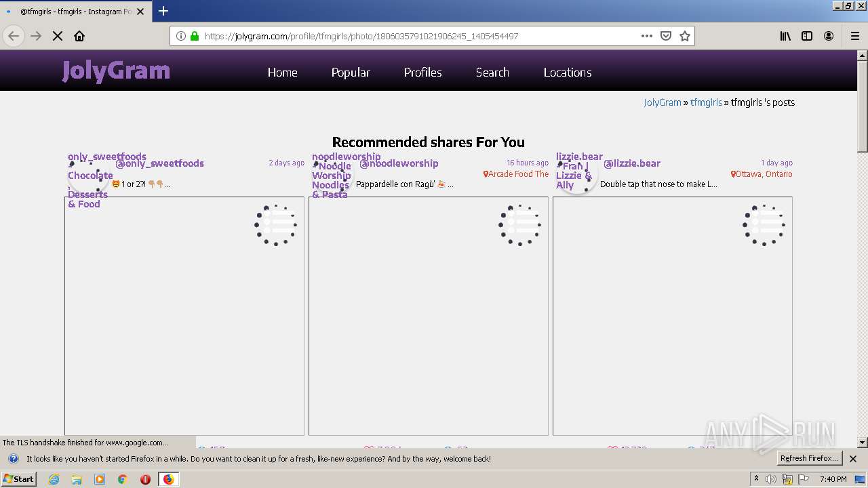Open File Explorer folder in taskbar
The width and height of the screenshot is (868, 488).
tap(77, 479)
